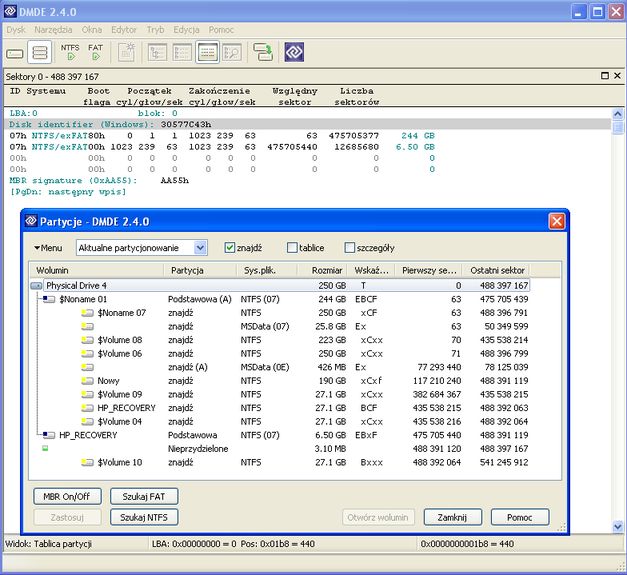Click the folder icon beside Nowy
This screenshot has height=575, width=627.
tap(88, 381)
